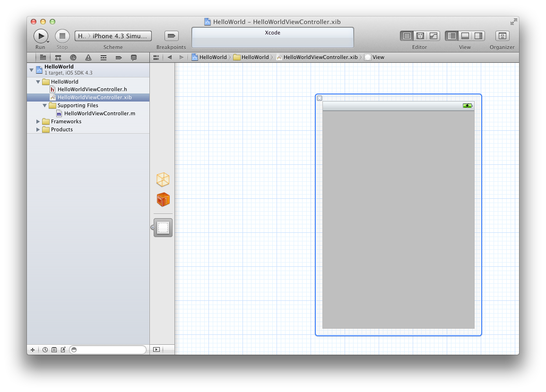This screenshot has height=392, width=546.
Task: Click the navigator filter search field
Action: point(108,349)
